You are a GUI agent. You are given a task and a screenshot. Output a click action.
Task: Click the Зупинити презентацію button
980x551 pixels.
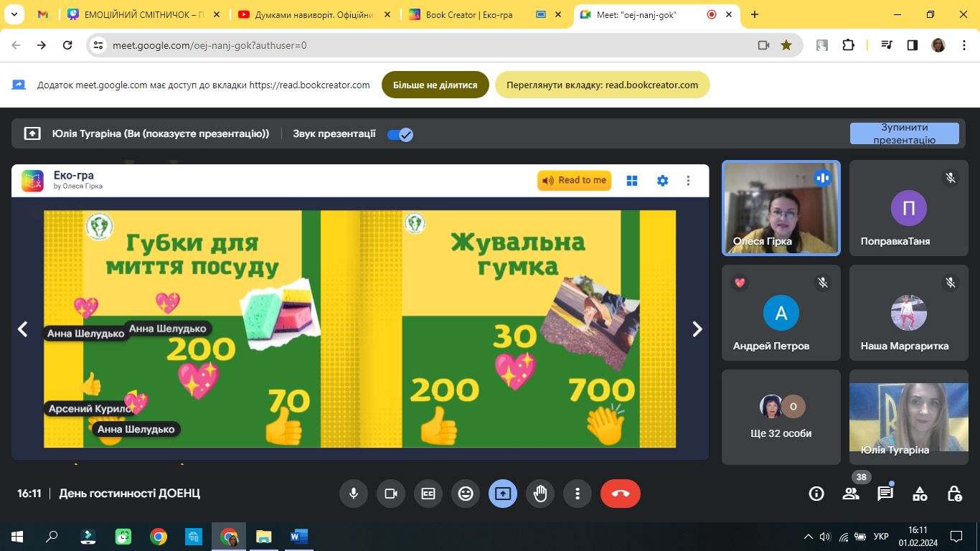904,133
